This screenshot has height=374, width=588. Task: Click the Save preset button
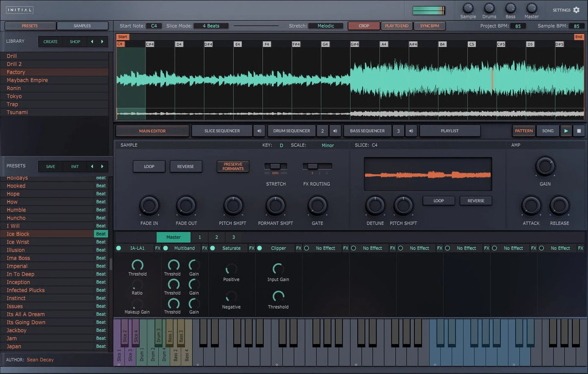[51, 166]
